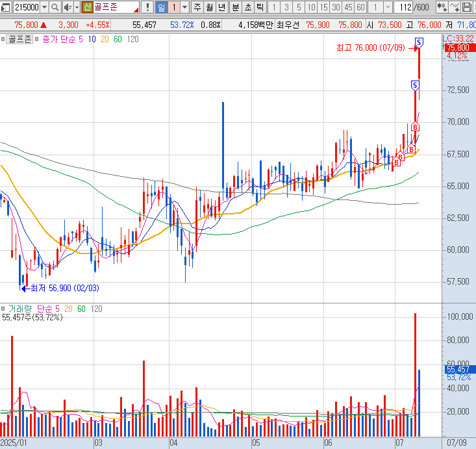This screenshot has height=449, width=476.
Task: Switch to monthly 월 chart period
Action: pos(209,7)
